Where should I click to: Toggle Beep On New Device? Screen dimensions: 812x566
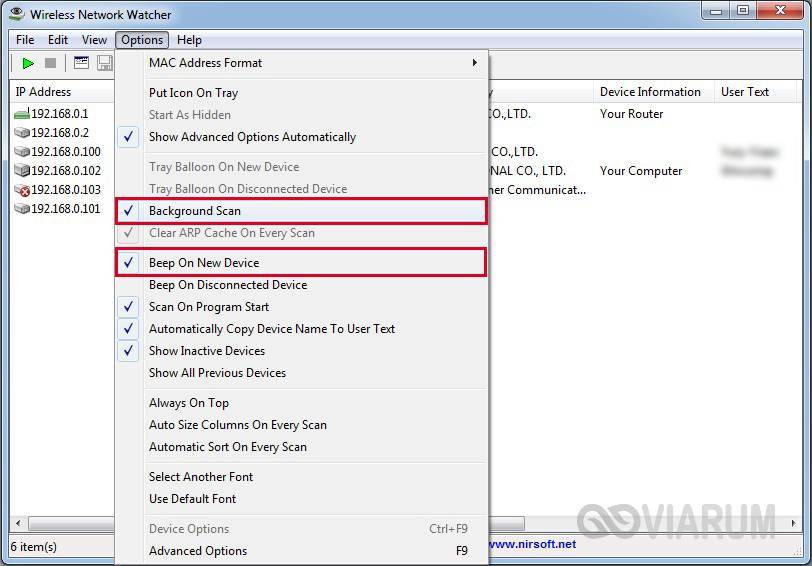click(301, 263)
